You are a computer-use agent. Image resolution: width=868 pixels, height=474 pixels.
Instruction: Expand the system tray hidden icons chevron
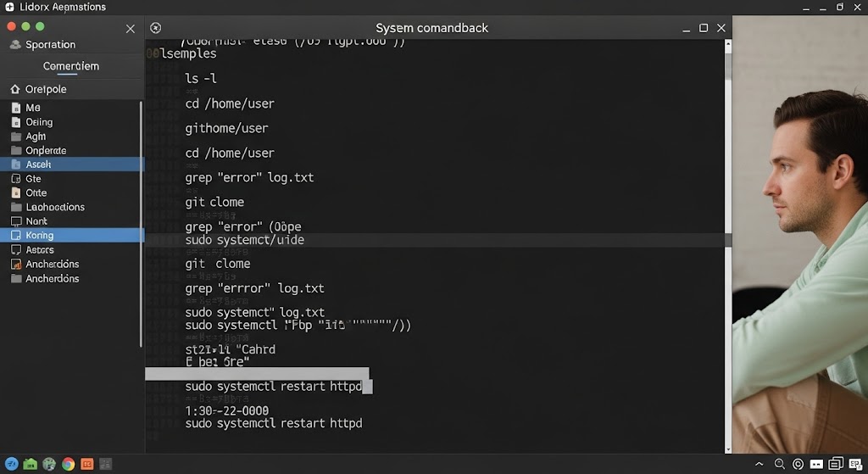[x=759, y=464]
